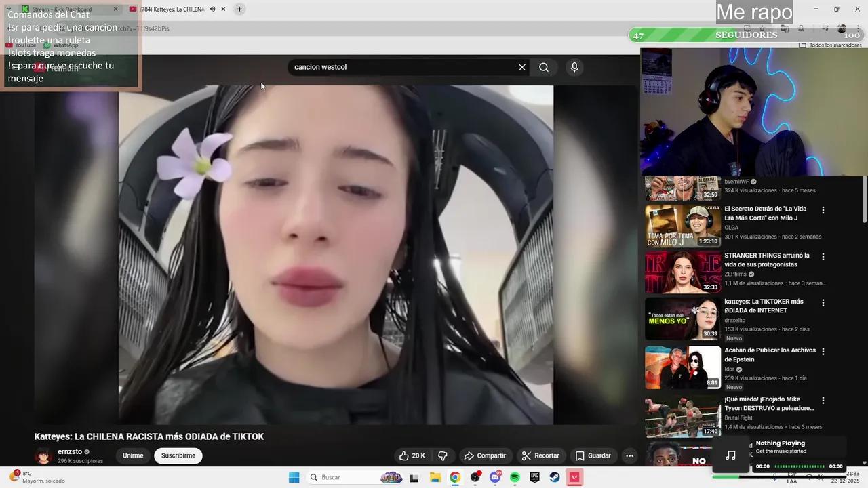868x488 pixels.
Task: Open the Windows Start menu
Action: 294,477
